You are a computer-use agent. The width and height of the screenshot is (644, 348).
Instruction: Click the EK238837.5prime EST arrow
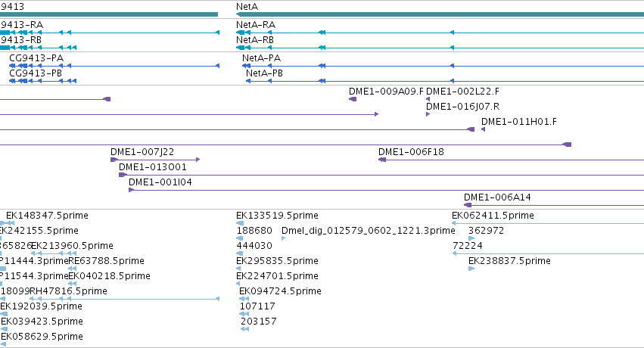pyautogui.click(x=471, y=269)
